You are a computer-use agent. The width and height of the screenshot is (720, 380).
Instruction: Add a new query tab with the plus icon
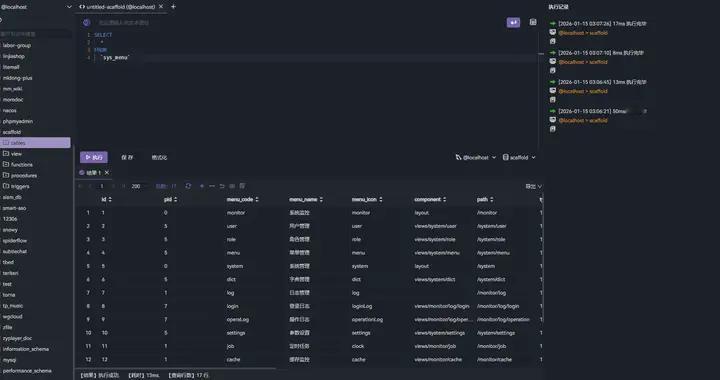(173, 7)
